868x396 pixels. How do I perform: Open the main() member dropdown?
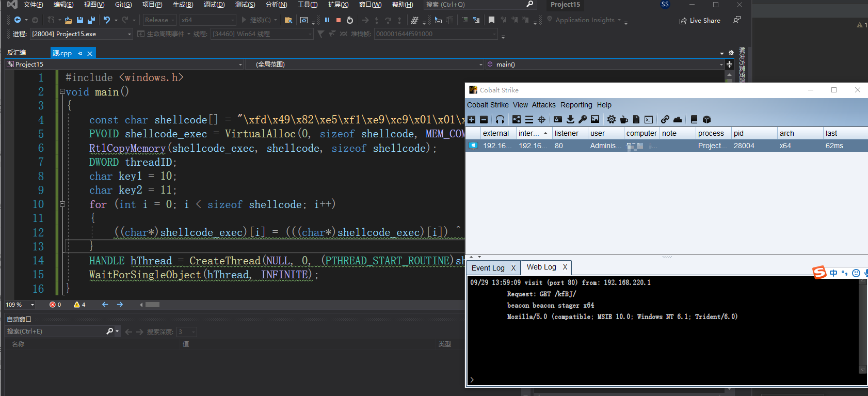tap(605, 65)
